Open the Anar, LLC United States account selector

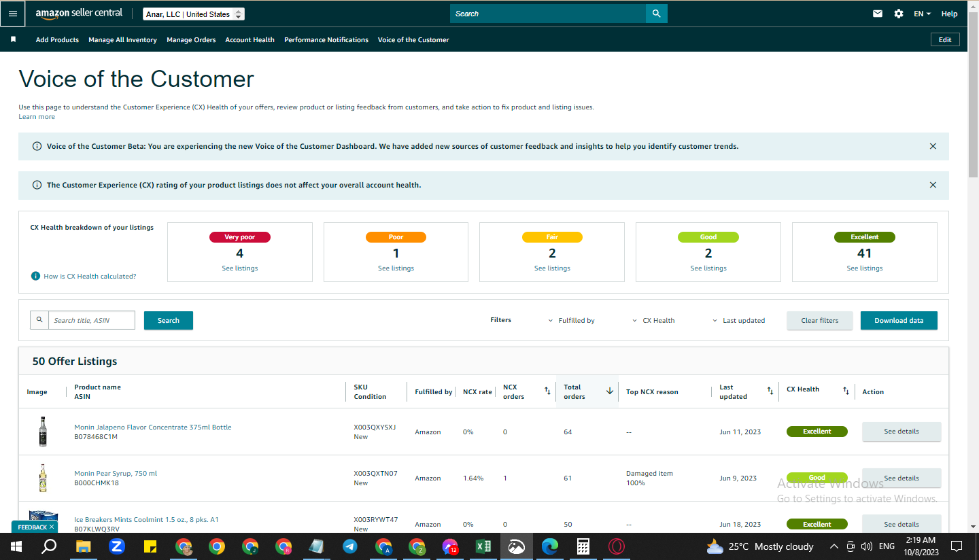pos(194,14)
